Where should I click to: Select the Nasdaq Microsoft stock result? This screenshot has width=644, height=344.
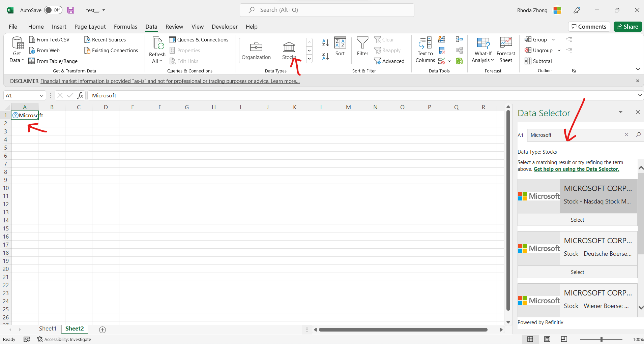(x=577, y=220)
